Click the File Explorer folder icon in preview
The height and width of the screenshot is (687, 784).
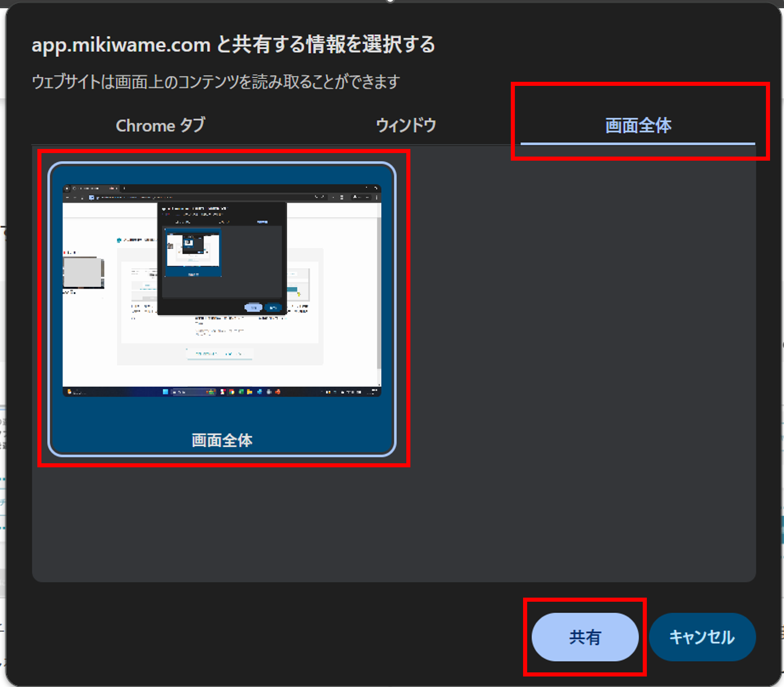click(249, 392)
